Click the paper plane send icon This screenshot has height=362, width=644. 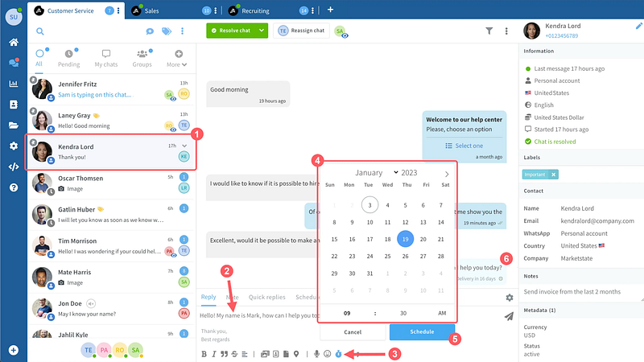(x=508, y=317)
